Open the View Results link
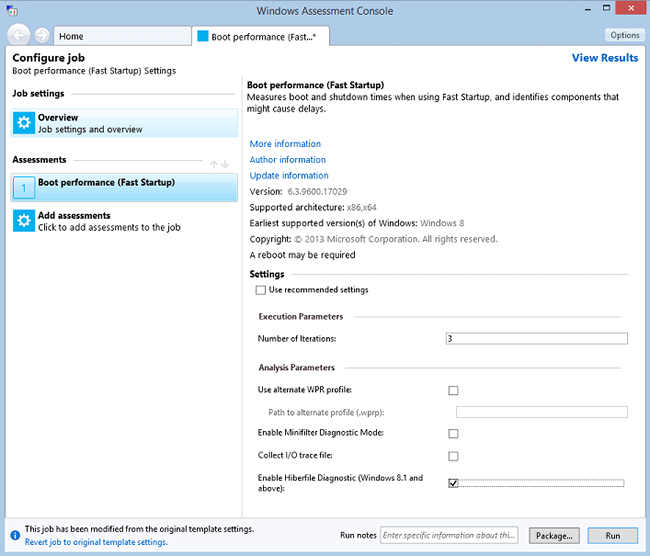Viewport: 650px width, 556px height. [604, 58]
